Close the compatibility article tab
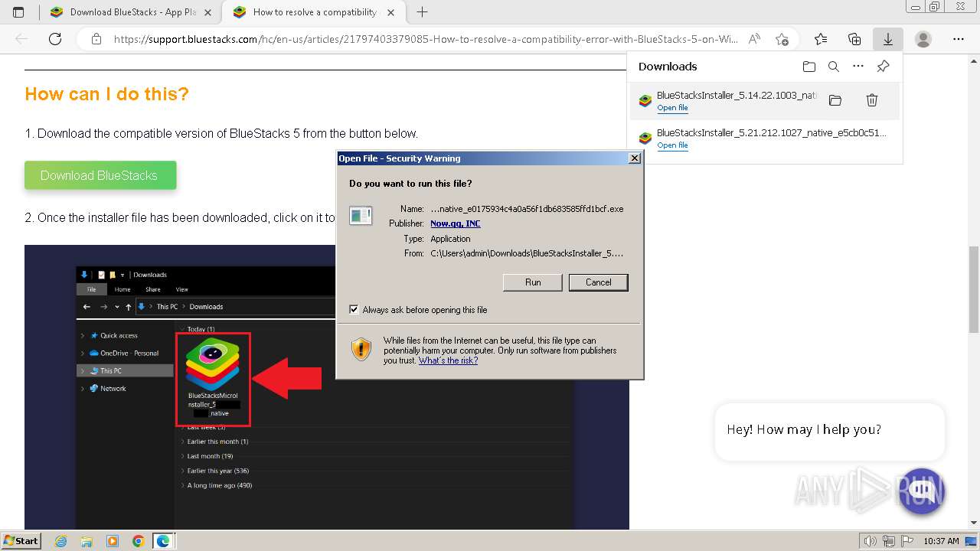This screenshot has height=551, width=980. click(390, 12)
